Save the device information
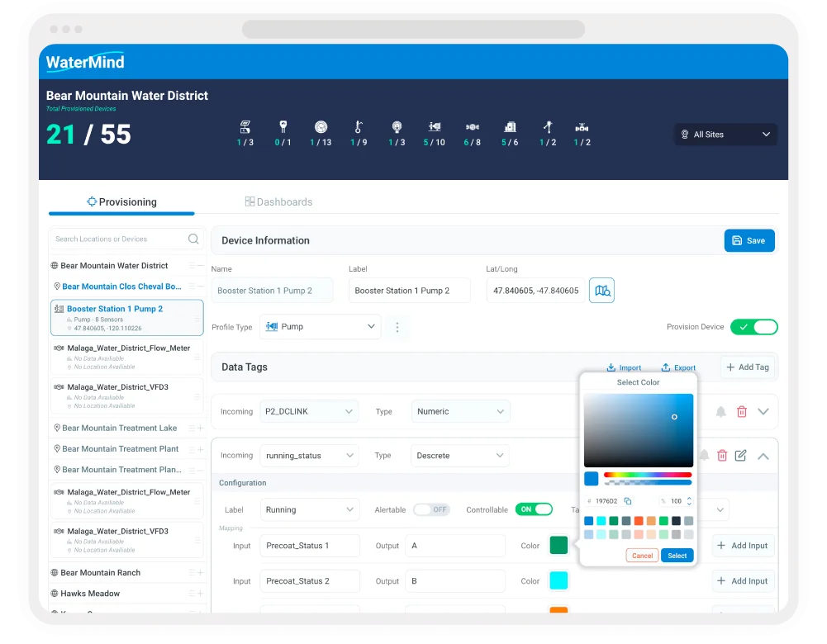This screenshot has height=644, width=827. 749,240
